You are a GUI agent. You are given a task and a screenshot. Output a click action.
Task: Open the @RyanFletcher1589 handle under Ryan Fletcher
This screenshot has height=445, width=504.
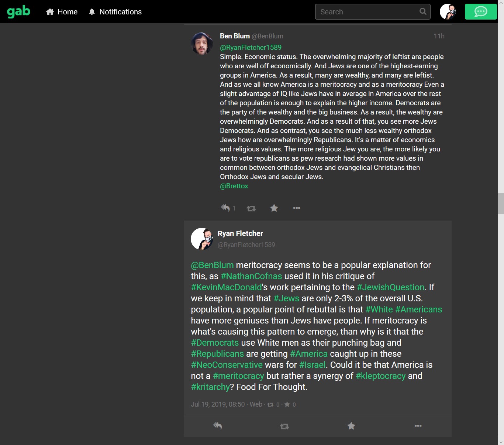tap(246, 244)
